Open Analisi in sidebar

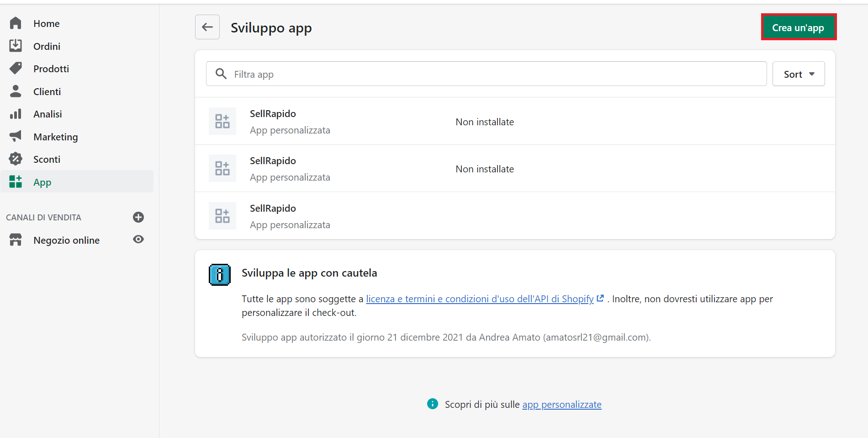click(48, 114)
